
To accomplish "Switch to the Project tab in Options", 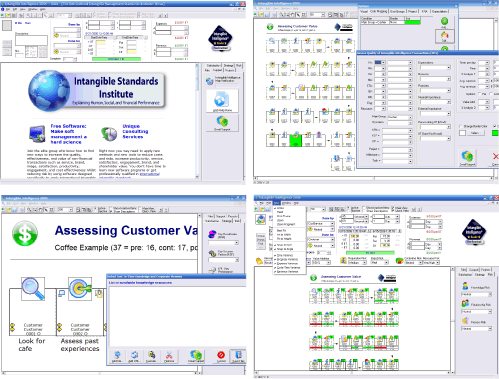I will [x=412, y=11].
